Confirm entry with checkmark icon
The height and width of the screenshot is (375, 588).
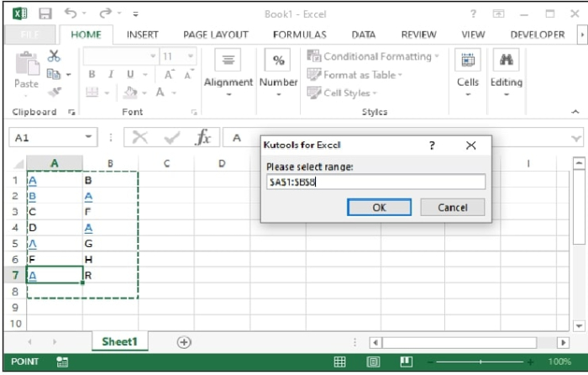pos(171,138)
